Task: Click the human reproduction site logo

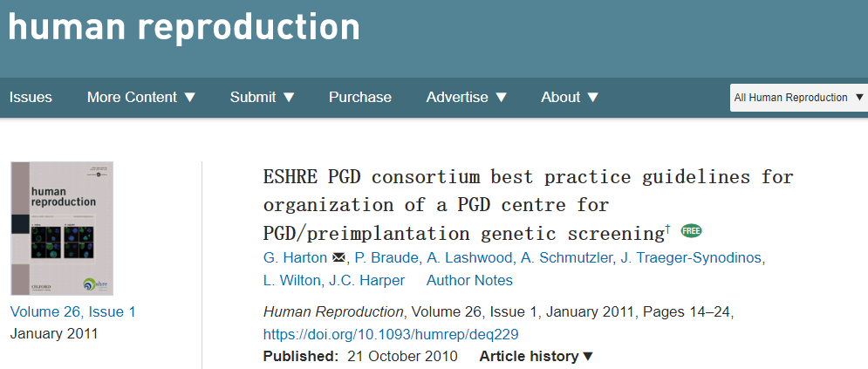Action: coord(183,28)
